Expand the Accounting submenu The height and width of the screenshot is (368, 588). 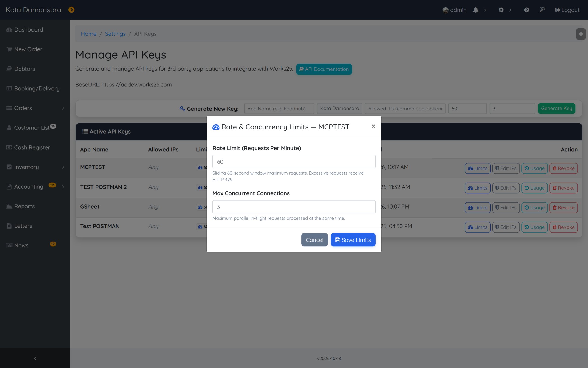click(x=63, y=187)
